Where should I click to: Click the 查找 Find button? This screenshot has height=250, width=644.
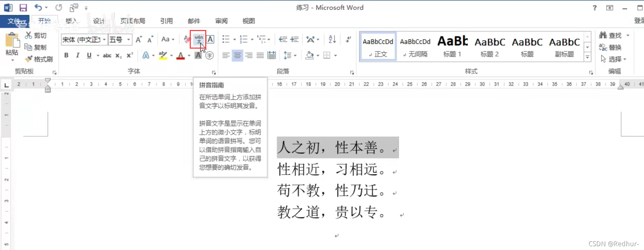tap(610, 35)
